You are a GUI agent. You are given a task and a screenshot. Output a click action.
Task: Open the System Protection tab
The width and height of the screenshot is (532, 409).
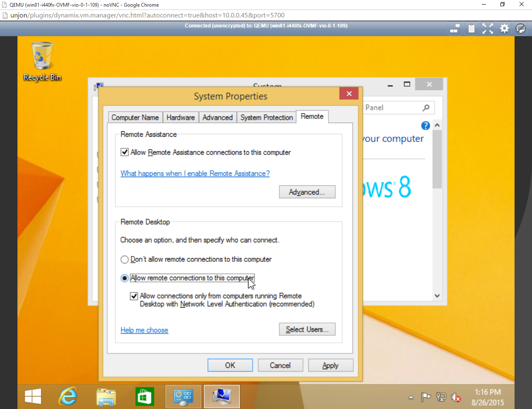[266, 118]
